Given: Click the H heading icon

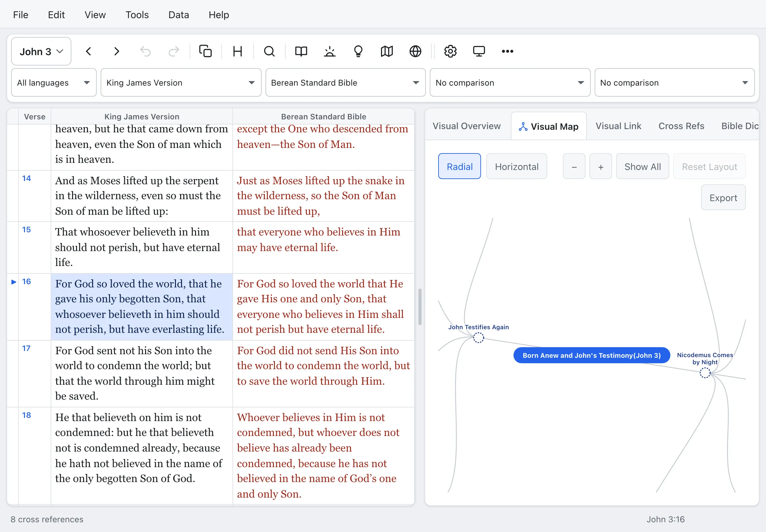Looking at the screenshot, I should tap(238, 51).
